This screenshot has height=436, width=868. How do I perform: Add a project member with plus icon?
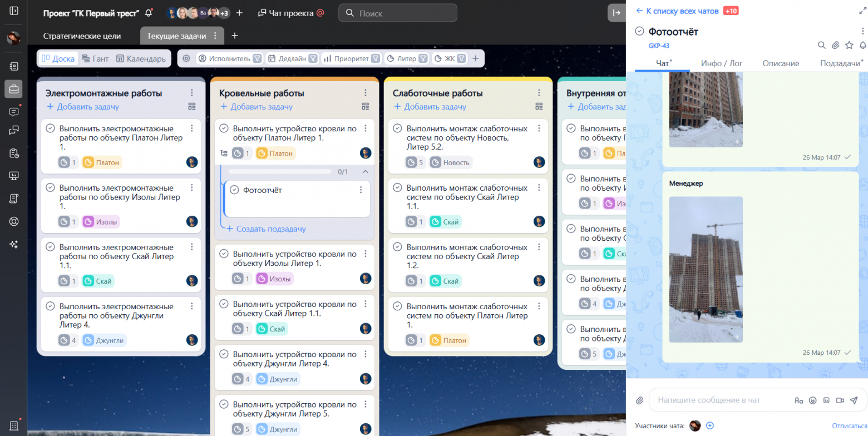coord(239,13)
